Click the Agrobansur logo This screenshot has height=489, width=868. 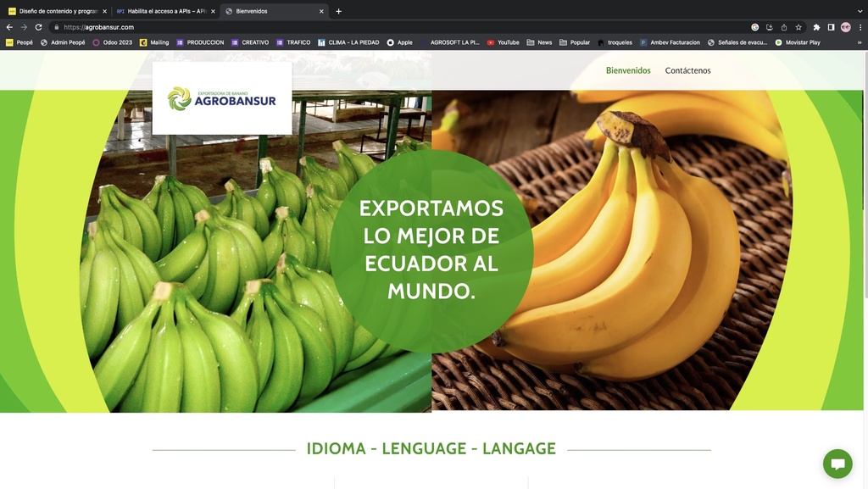[x=222, y=98]
